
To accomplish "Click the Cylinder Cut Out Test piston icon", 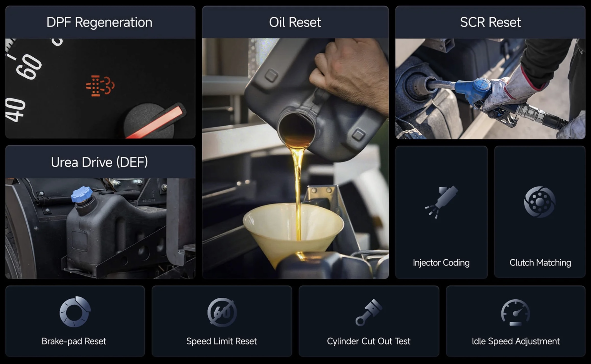I will (x=369, y=312).
